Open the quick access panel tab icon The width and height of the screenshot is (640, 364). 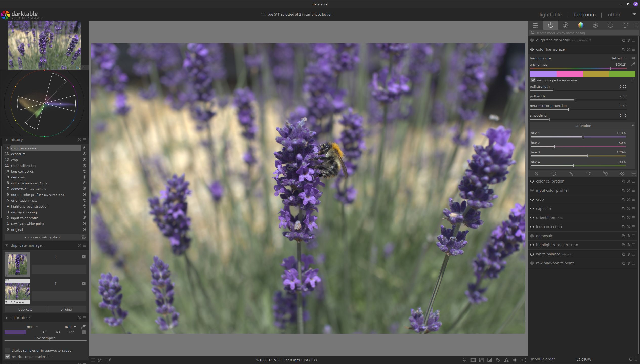pyautogui.click(x=535, y=25)
